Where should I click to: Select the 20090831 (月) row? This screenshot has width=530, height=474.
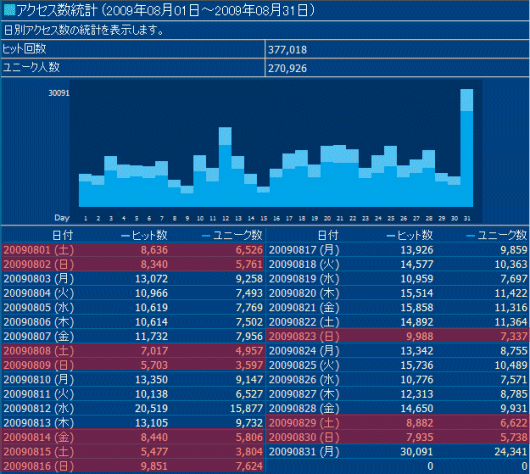[398, 452]
